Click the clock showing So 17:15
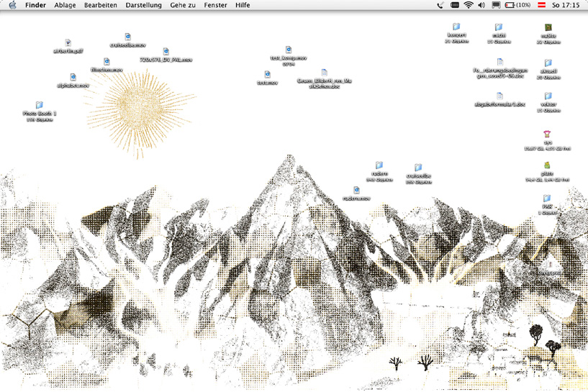The height and width of the screenshot is (392, 588). [x=566, y=5]
